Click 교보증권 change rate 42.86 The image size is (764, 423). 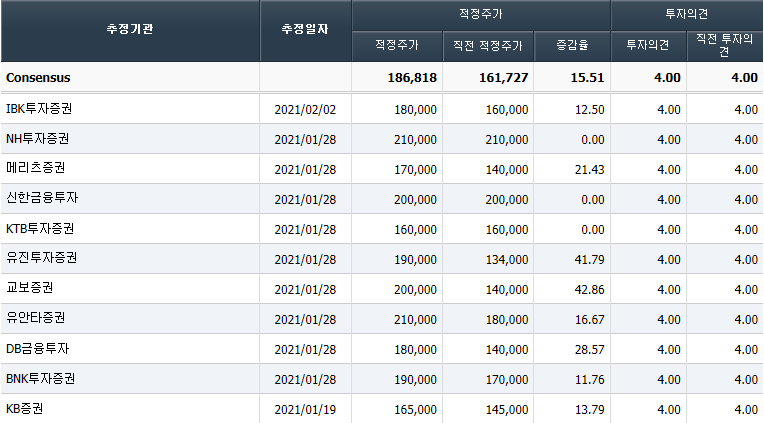[x=590, y=289]
